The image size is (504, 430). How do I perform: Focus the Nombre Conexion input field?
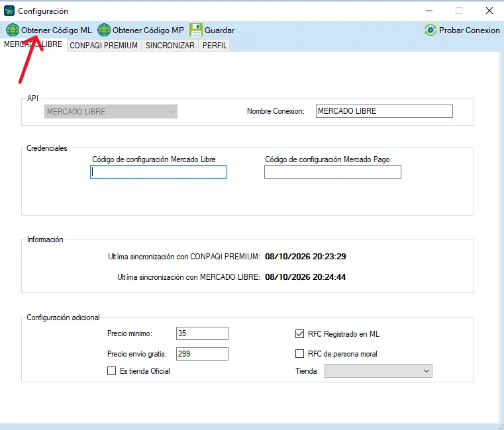click(384, 111)
